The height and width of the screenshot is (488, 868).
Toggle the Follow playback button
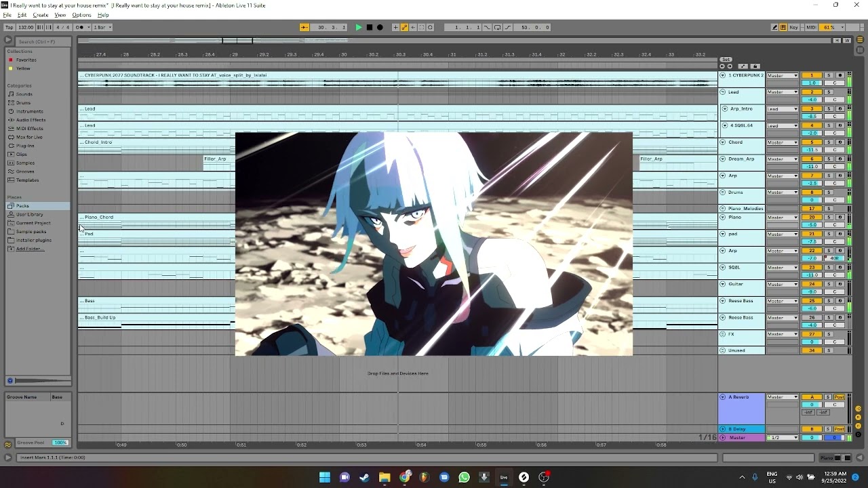click(x=304, y=27)
